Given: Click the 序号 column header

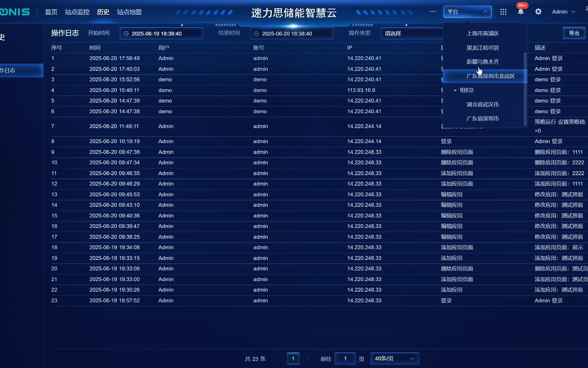Looking at the screenshot, I should [56, 48].
